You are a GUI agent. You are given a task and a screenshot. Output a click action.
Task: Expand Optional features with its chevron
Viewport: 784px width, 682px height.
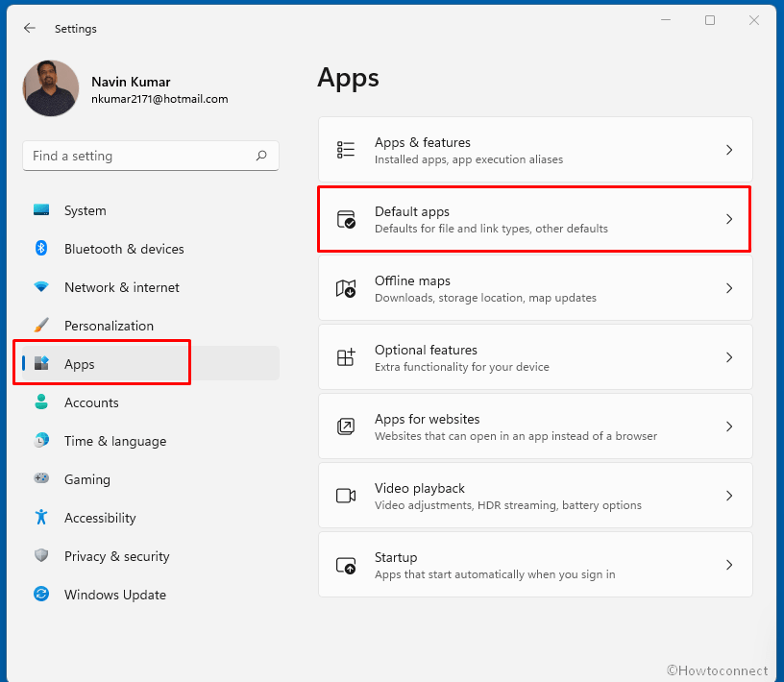(729, 357)
